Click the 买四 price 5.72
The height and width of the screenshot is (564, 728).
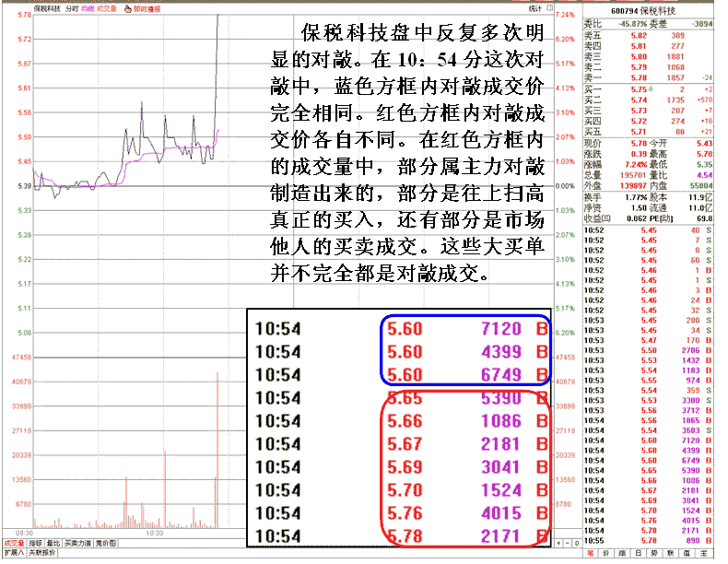639,121
